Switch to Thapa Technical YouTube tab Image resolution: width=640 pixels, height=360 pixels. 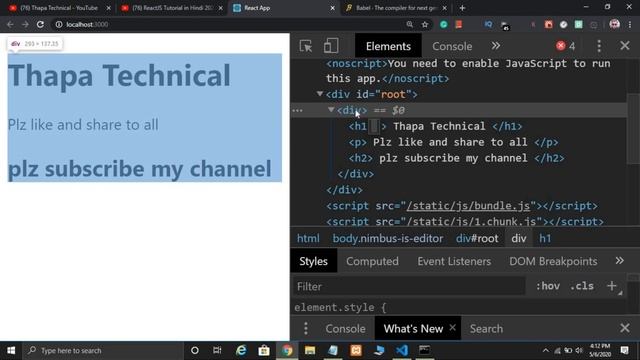[59, 8]
